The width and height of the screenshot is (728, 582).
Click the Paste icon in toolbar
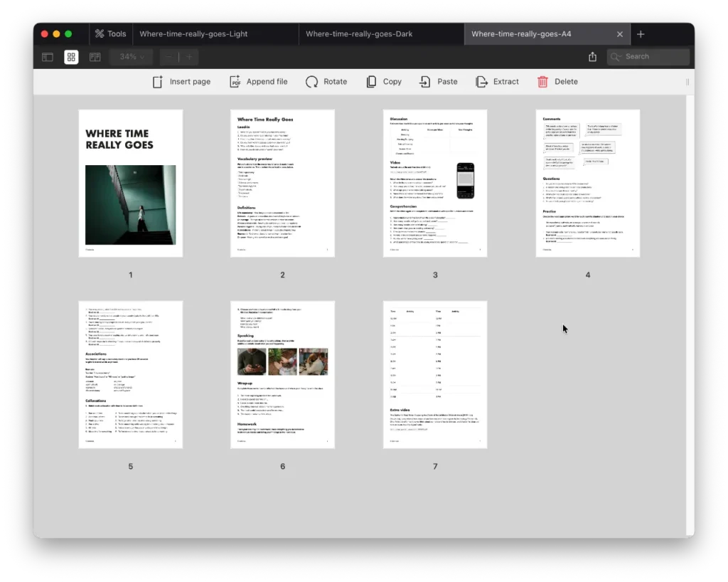pos(425,82)
